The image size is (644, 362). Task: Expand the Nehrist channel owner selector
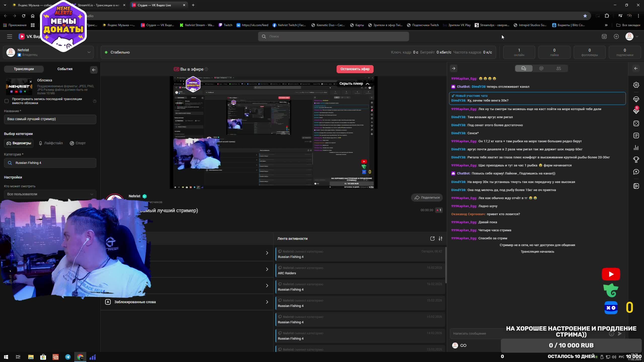(89, 52)
